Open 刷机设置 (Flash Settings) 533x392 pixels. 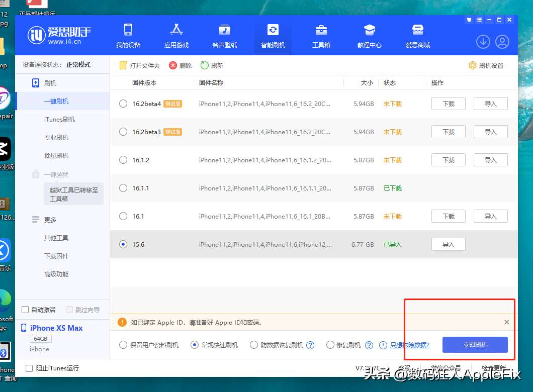click(x=485, y=65)
